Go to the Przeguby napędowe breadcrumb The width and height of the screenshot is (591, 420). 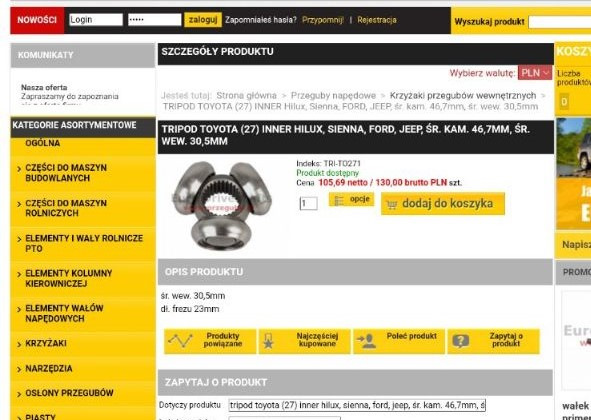(333, 96)
